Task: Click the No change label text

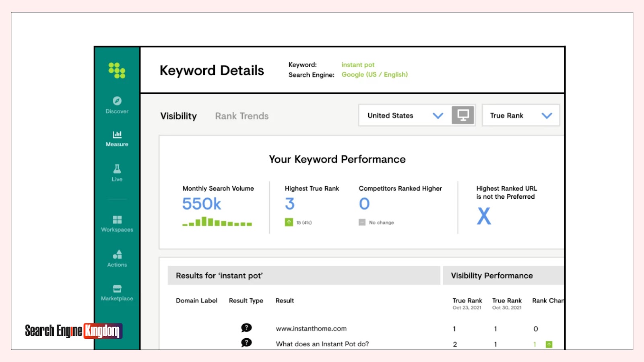Action: pyautogui.click(x=382, y=222)
